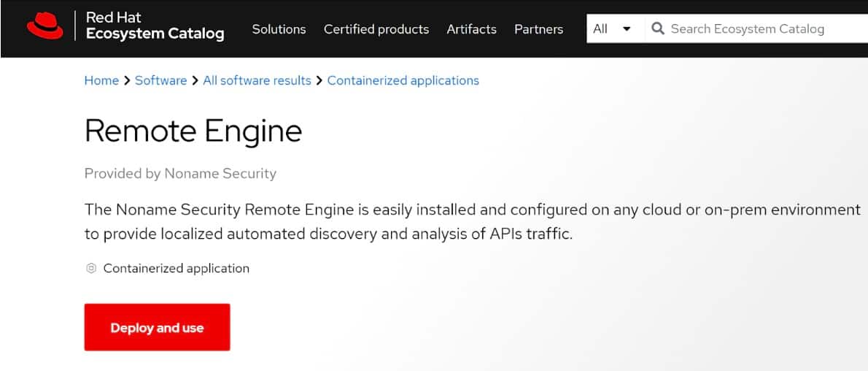The image size is (868, 371).
Task: Go back to All software results
Action: click(x=257, y=80)
